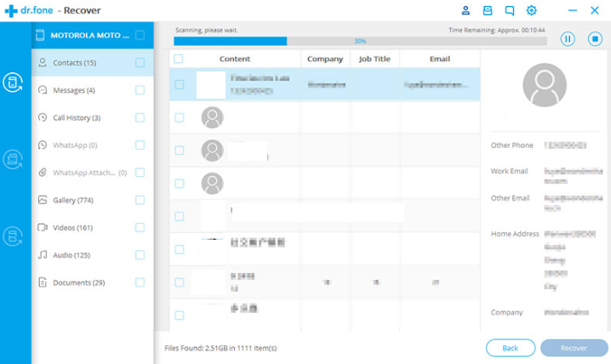The width and height of the screenshot is (611, 364).
Task: Select the bottom recovery mode in blue sidebar
Action: coord(14,236)
